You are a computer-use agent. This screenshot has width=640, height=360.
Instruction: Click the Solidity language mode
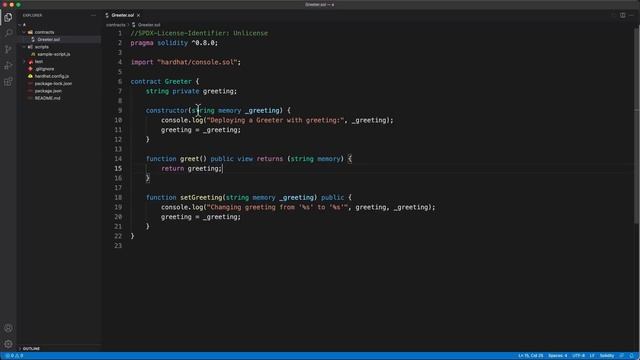click(607, 356)
